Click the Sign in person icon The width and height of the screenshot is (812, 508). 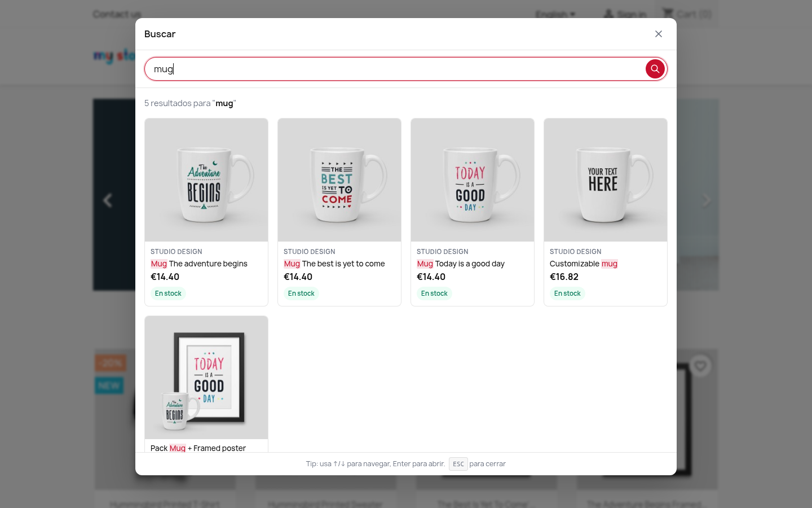coord(609,14)
